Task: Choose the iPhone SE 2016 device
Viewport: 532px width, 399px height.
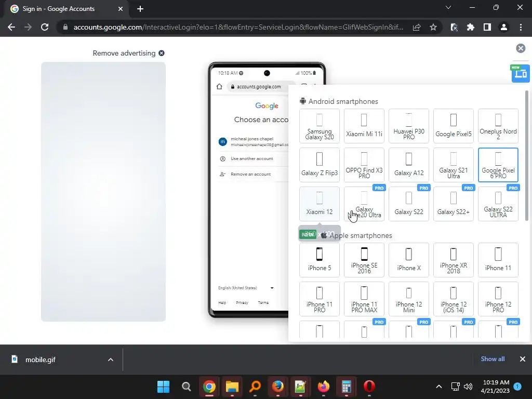Action: (364, 260)
